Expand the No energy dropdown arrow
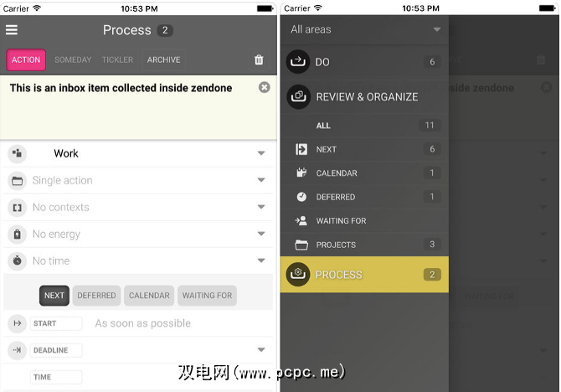This screenshot has width=561, height=392. pos(261,234)
